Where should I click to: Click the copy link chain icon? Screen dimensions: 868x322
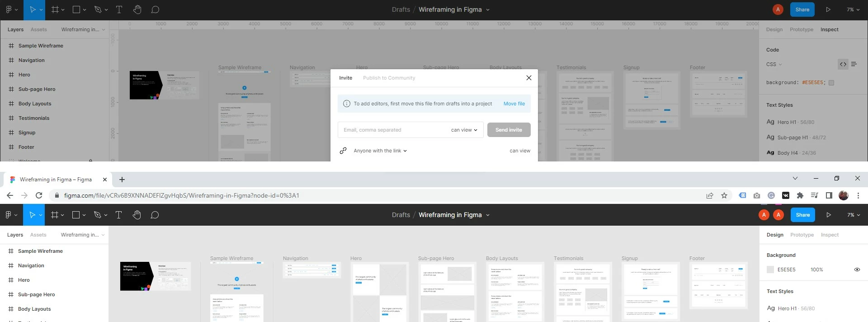(x=343, y=151)
